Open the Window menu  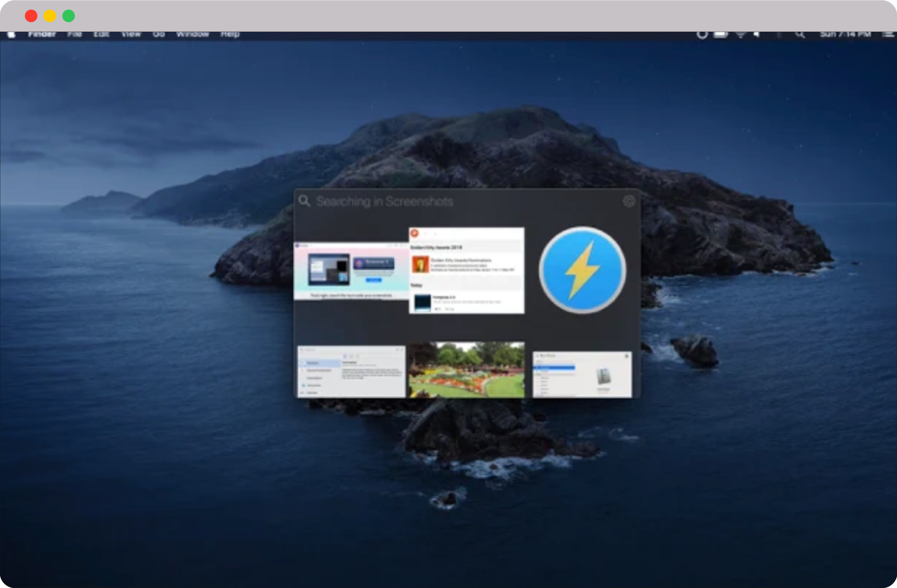[x=192, y=35]
